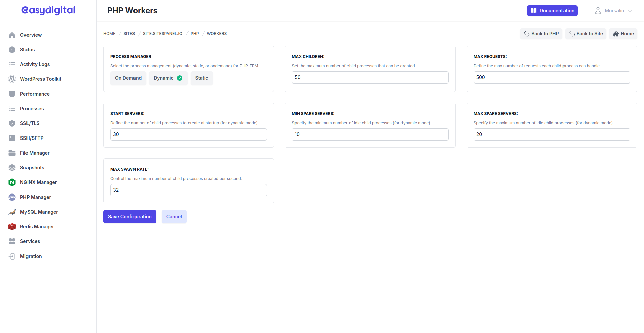Confirm Dynamic mode is selected
644x333 pixels.
[168, 78]
